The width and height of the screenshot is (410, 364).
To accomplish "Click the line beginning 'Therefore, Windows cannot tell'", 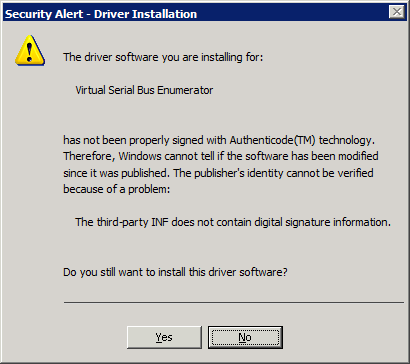I will pyautogui.click(x=221, y=156).
